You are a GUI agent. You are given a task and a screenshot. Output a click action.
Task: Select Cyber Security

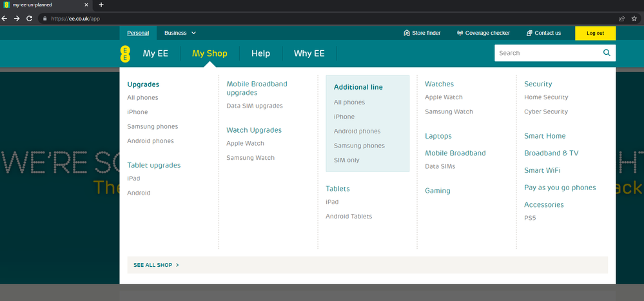click(546, 112)
